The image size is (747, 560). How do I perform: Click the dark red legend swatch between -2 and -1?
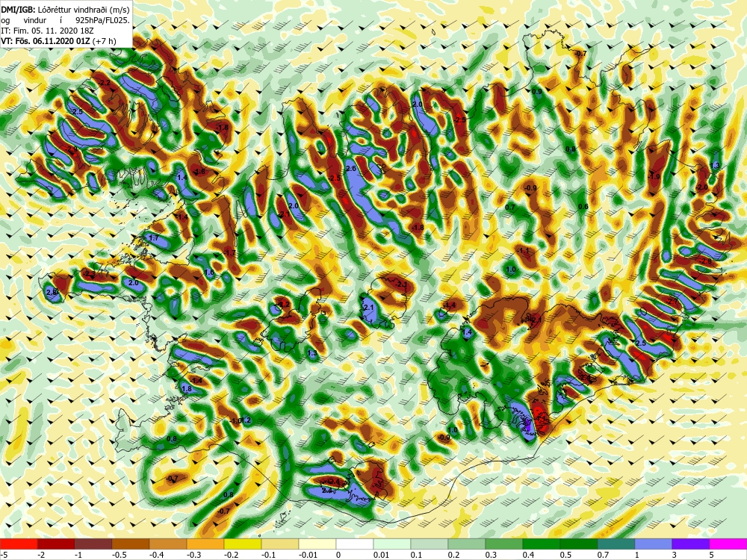tap(56, 544)
